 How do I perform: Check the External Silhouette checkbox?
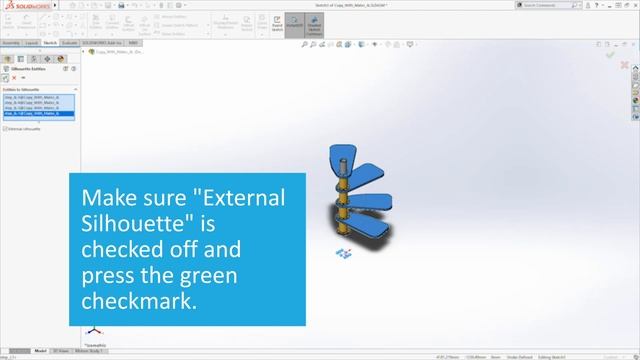[5, 129]
